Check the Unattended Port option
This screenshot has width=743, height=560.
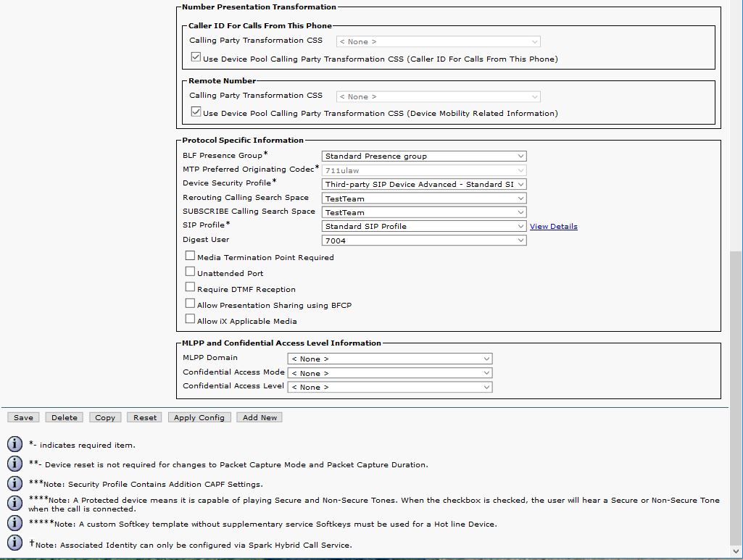pyautogui.click(x=190, y=272)
